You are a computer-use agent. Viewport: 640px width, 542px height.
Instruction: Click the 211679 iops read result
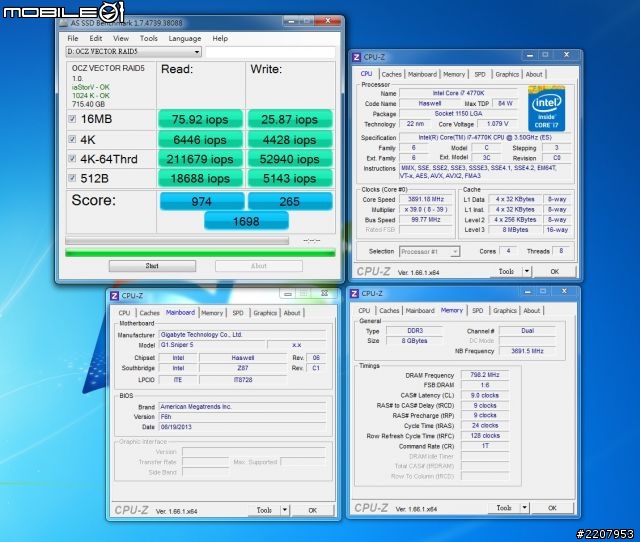tap(200, 159)
